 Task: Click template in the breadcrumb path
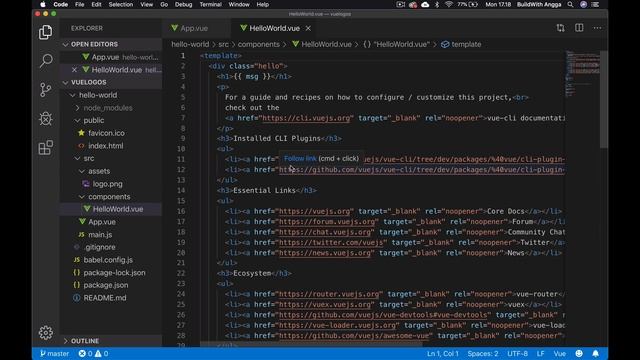point(466,44)
